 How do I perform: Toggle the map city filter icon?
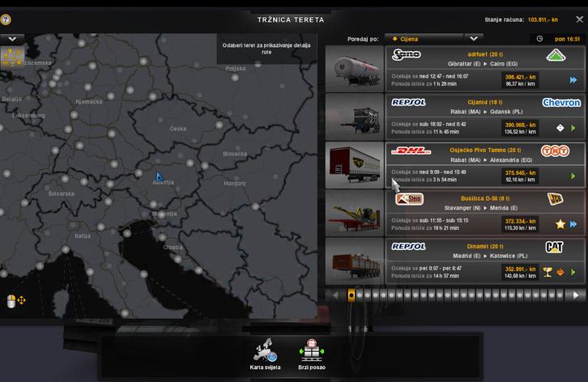[12, 55]
